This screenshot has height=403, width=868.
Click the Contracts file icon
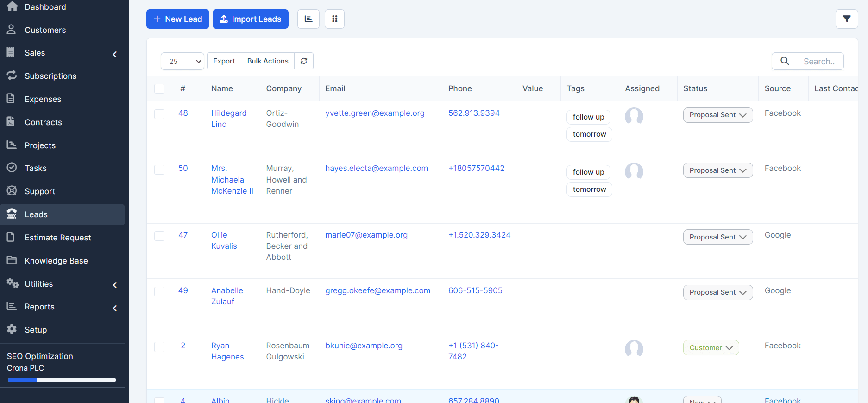[x=11, y=122]
